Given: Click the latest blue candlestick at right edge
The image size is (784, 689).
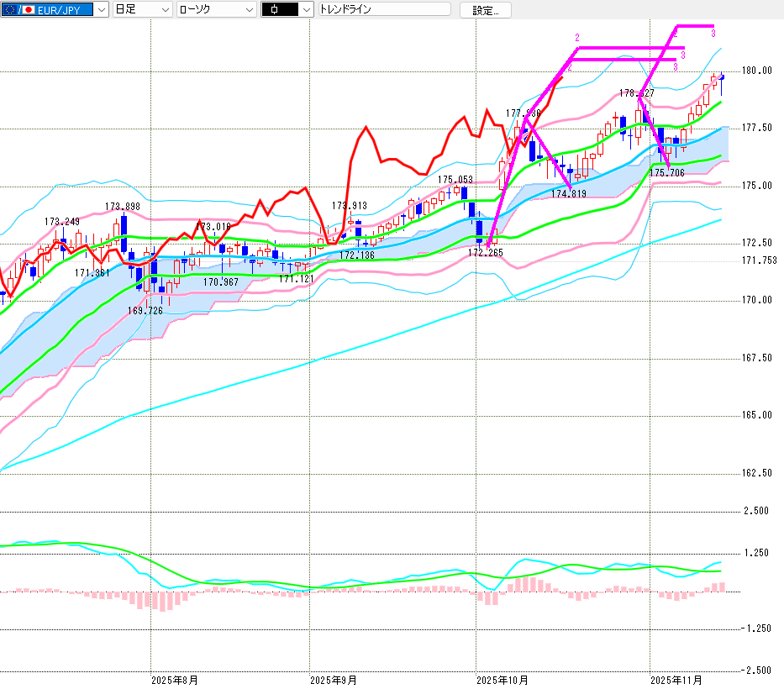Looking at the screenshot, I should coord(722,84).
